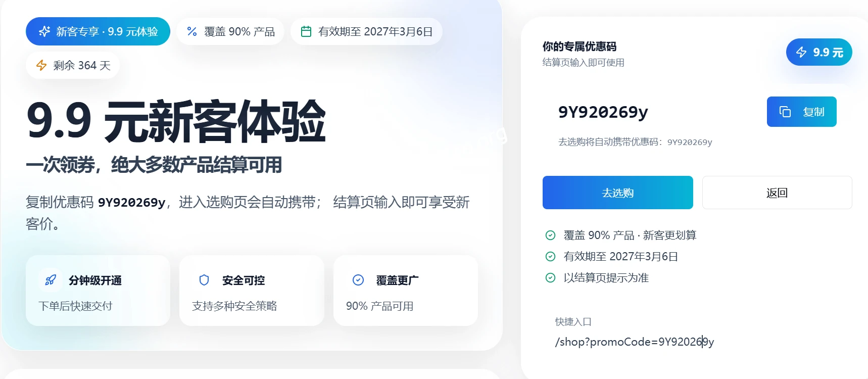Click the shield icon on 安全可控 card

pyautogui.click(x=204, y=280)
